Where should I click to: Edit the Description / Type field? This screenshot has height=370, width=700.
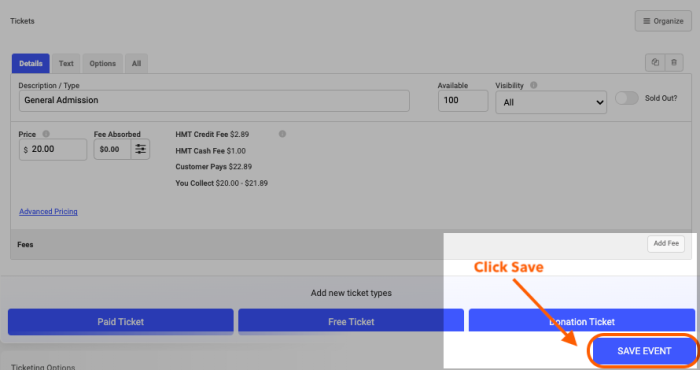click(x=214, y=101)
